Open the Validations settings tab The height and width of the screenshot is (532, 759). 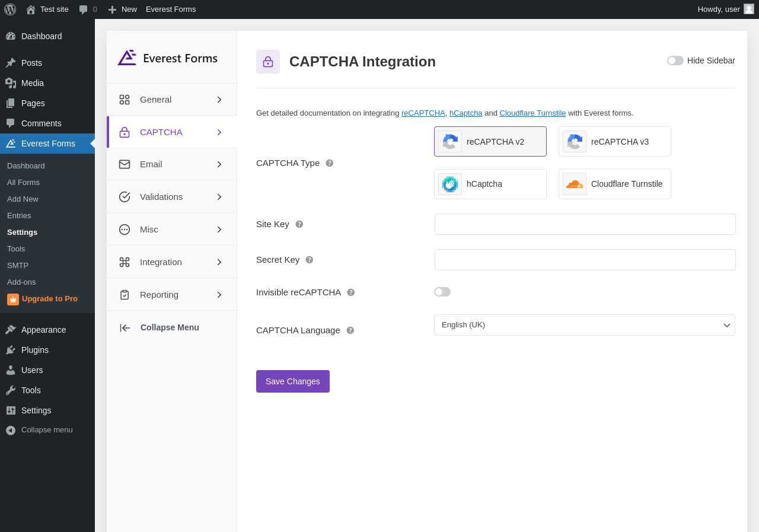(x=171, y=197)
